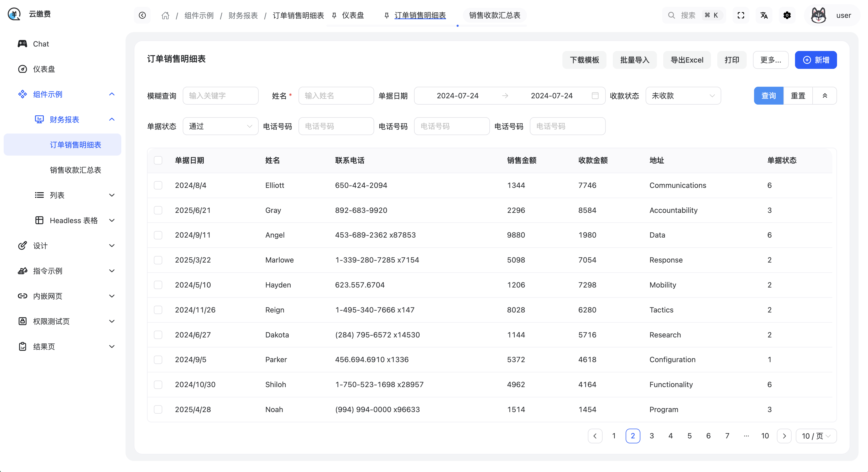Viewport: 868px width, 472px height.
Task: Expand the 结果页 menu chevron
Action: coord(112,346)
